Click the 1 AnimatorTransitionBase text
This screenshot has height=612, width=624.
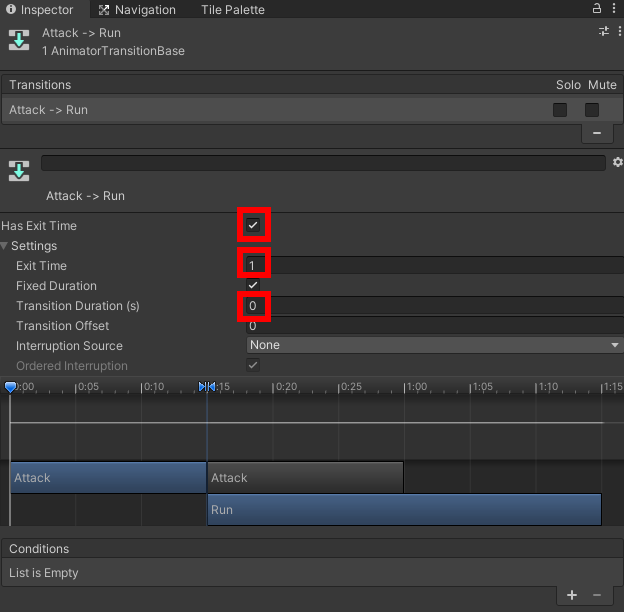[x=113, y=51]
